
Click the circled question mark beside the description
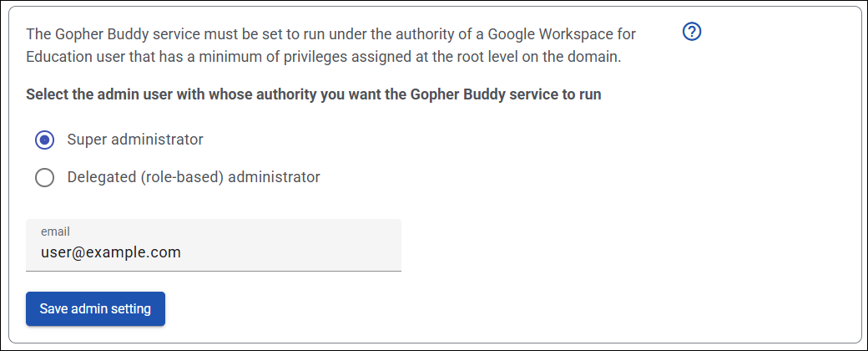pos(692,32)
